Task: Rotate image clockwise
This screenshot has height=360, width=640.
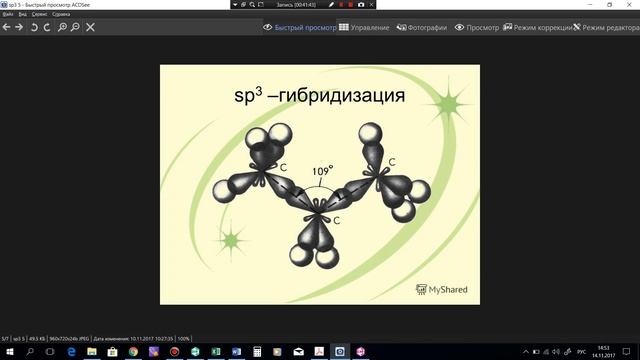Action: coord(47,27)
